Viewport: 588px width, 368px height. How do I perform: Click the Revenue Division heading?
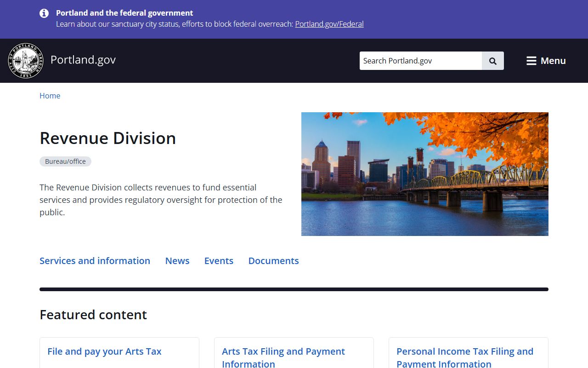108,138
